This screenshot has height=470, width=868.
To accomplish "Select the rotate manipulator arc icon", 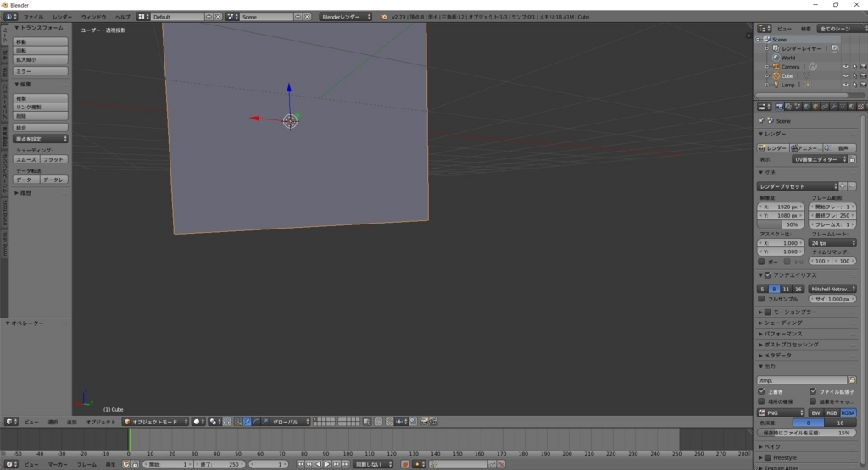I will tap(256, 422).
